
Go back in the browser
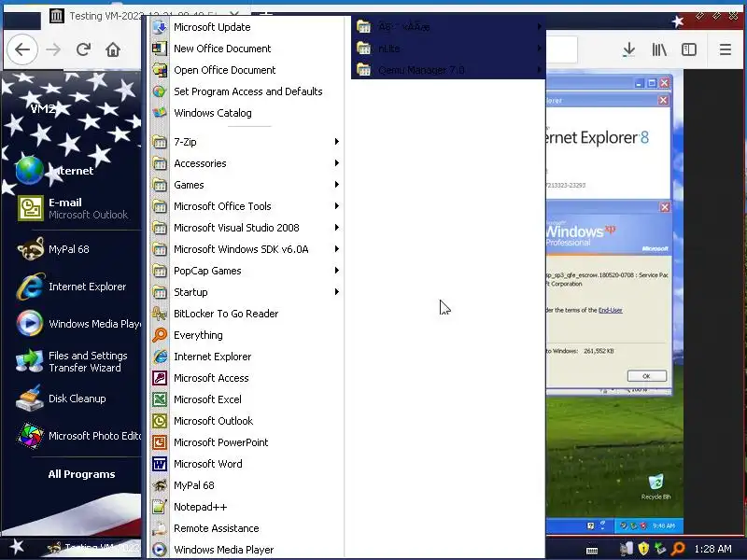click(21, 49)
